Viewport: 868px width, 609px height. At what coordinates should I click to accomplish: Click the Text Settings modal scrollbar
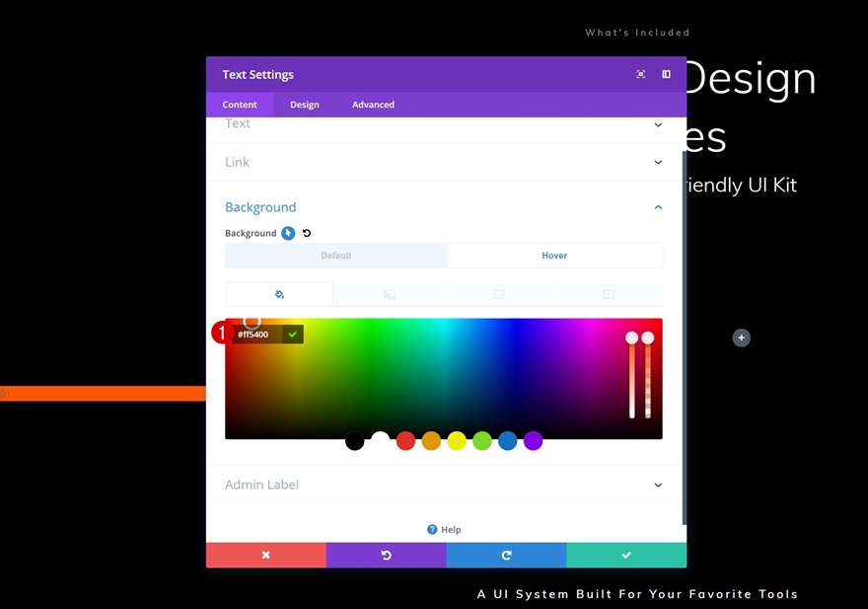pos(685,337)
